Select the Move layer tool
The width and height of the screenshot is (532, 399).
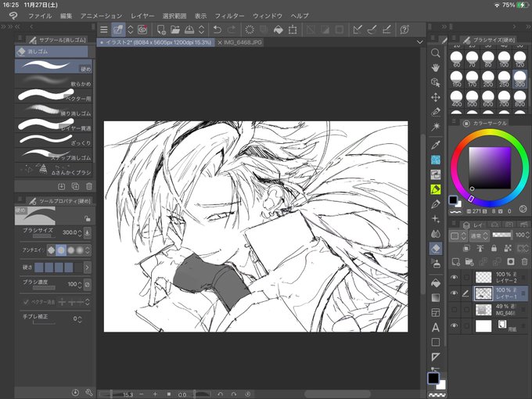435,97
